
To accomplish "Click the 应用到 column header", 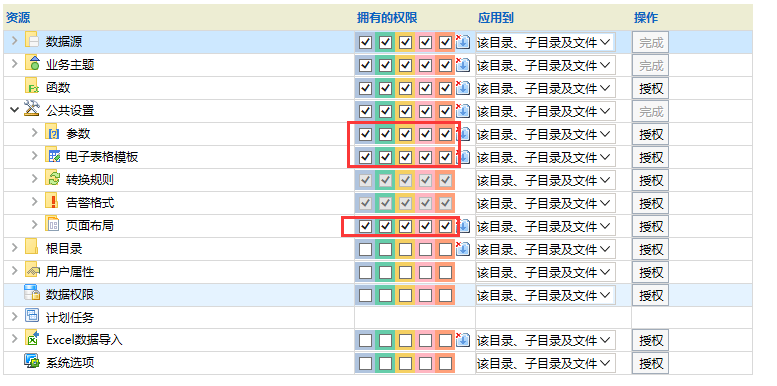I will [x=496, y=18].
